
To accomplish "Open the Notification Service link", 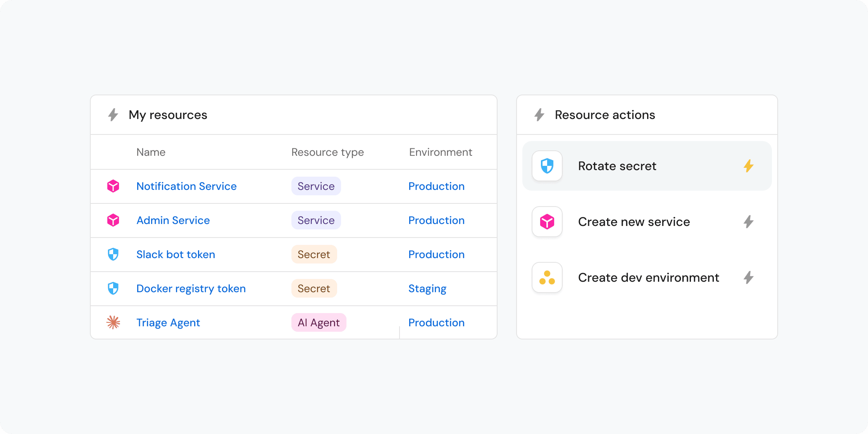I will [186, 186].
